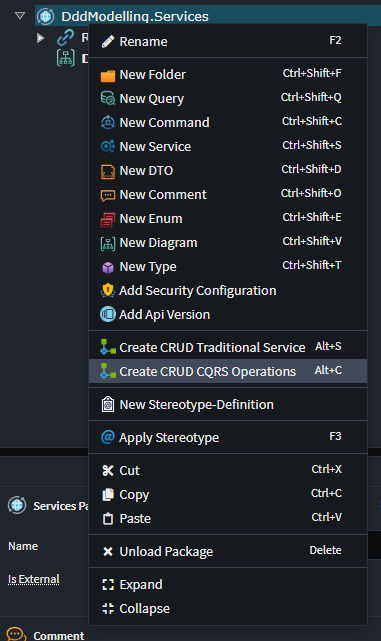Select Paste in the context menu
This screenshot has height=641, width=381.
(x=228, y=518)
